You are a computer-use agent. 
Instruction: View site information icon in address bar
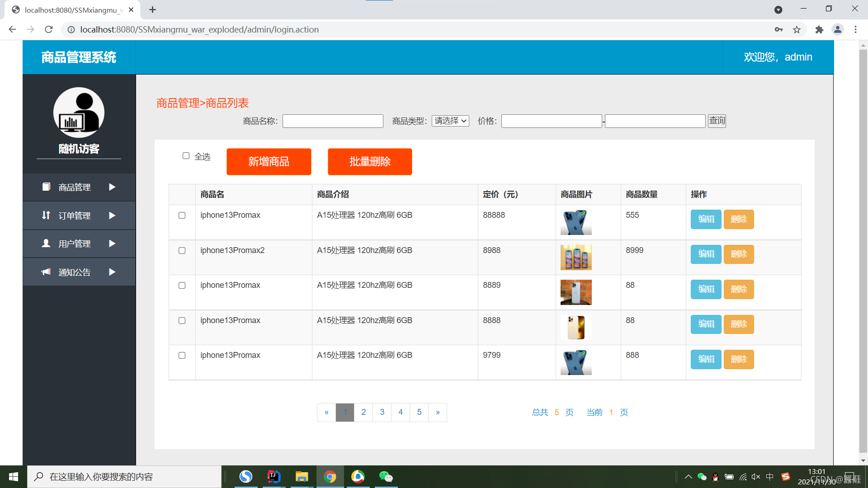(x=71, y=29)
